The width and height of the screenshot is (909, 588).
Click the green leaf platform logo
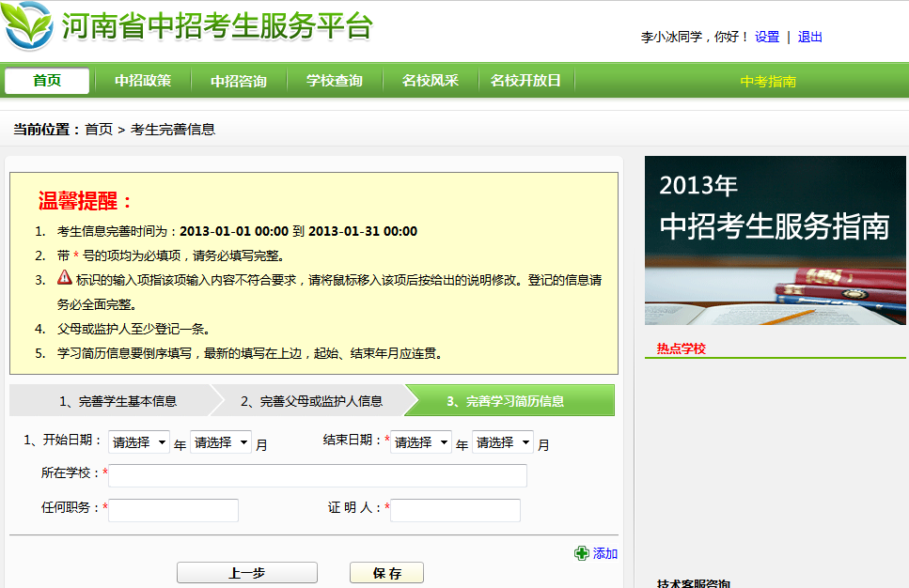(x=28, y=26)
